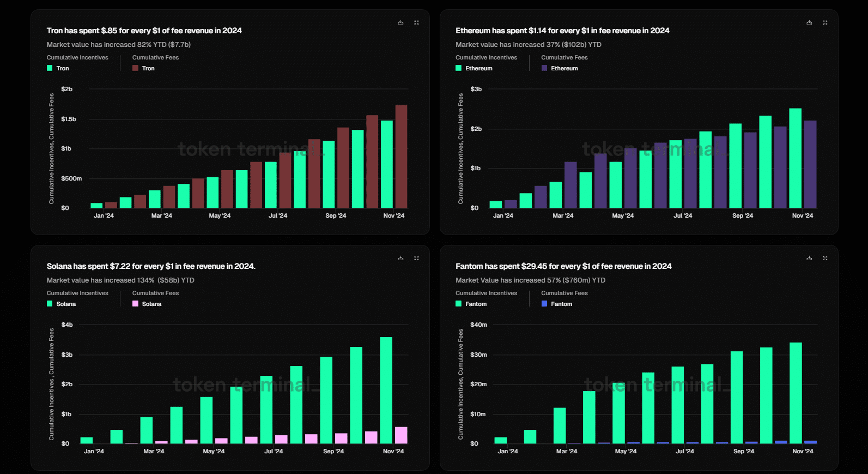
Task: Click the $4b axis label on Solana chart
Action: tap(66, 325)
